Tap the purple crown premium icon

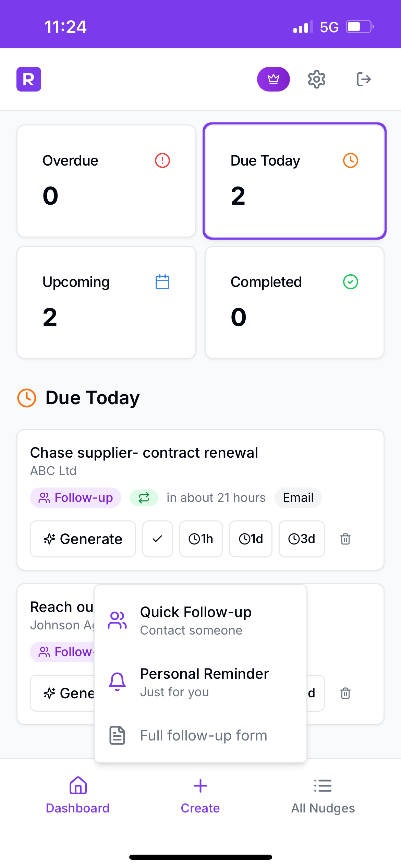click(273, 79)
